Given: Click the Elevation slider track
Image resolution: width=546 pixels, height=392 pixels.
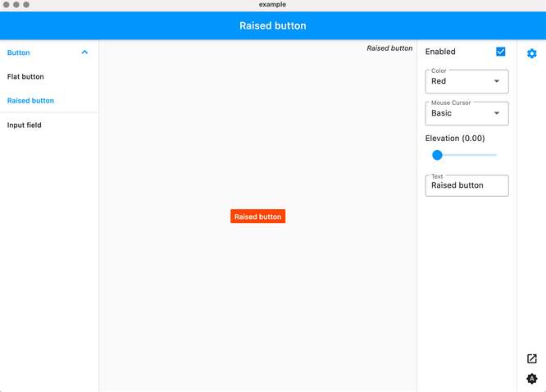Looking at the screenshot, I should pos(466,155).
